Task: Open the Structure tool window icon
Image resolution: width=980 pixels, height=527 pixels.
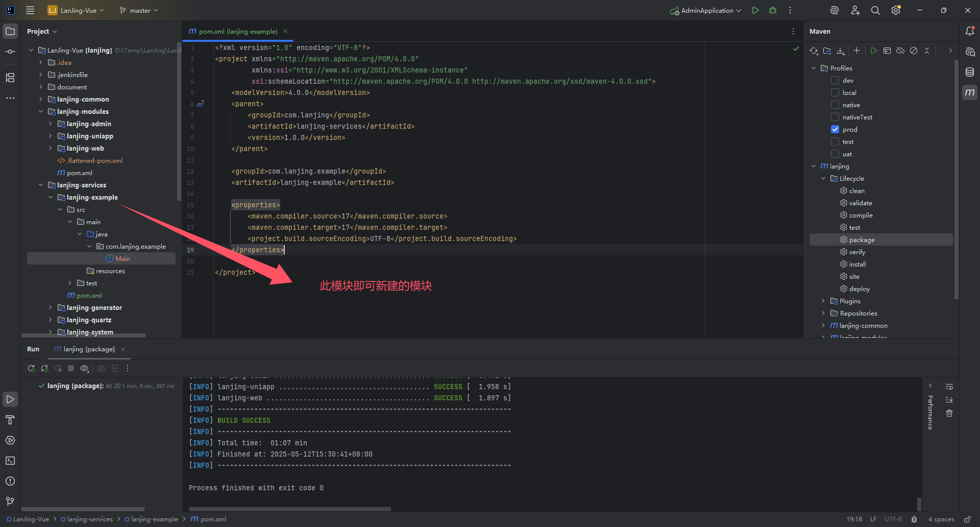Action: [10, 78]
